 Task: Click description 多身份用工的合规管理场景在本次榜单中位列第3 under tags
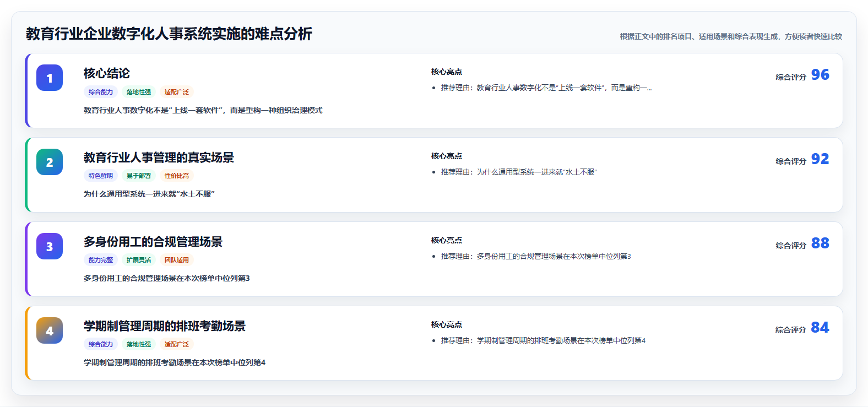point(167,278)
